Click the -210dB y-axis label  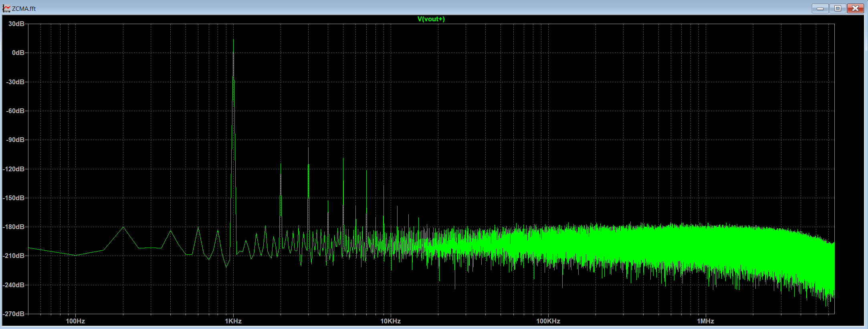tap(14, 256)
